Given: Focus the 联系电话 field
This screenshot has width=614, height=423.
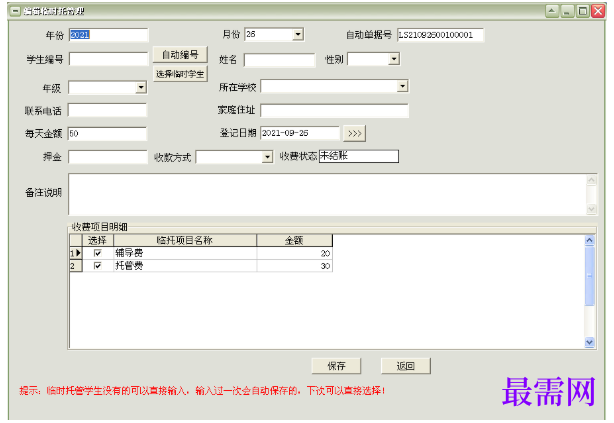Looking at the screenshot, I should pyautogui.click(x=107, y=110).
